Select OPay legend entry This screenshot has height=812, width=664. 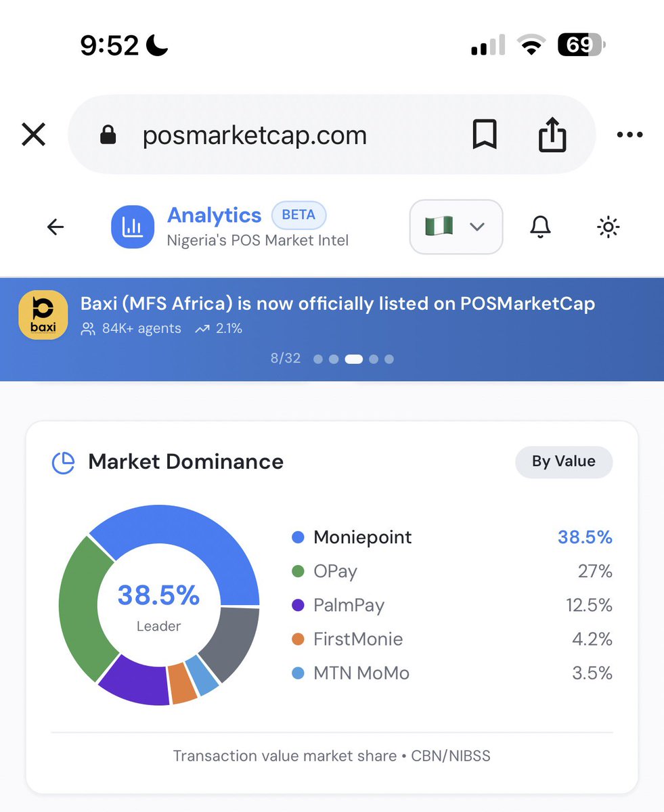coord(335,572)
